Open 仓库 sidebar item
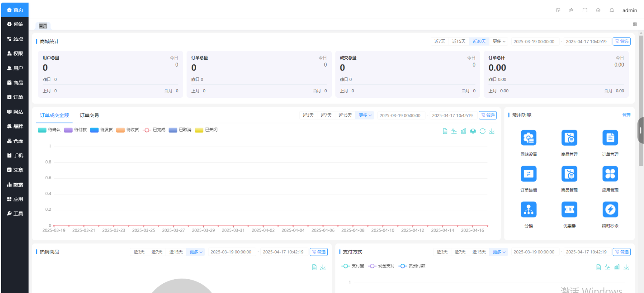 [x=15, y=141]
